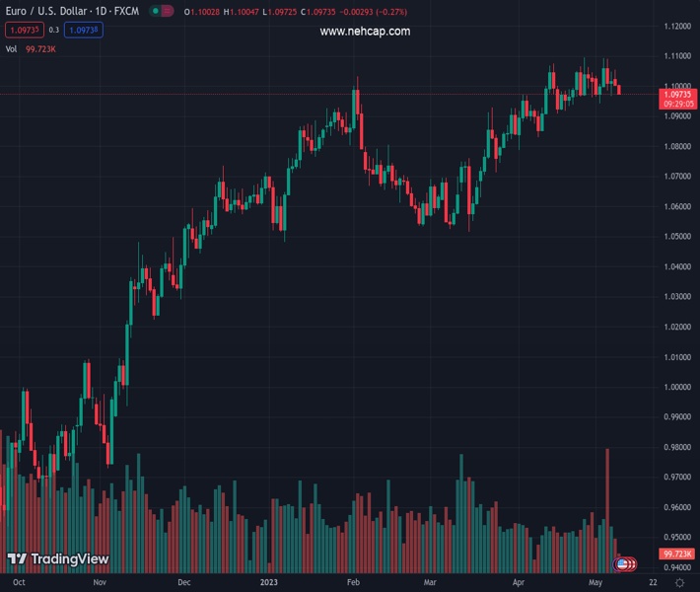Viewport: 700px width, 592px height.
Task: Select the Vol indicator legend
Action: [x=11, y=48]
